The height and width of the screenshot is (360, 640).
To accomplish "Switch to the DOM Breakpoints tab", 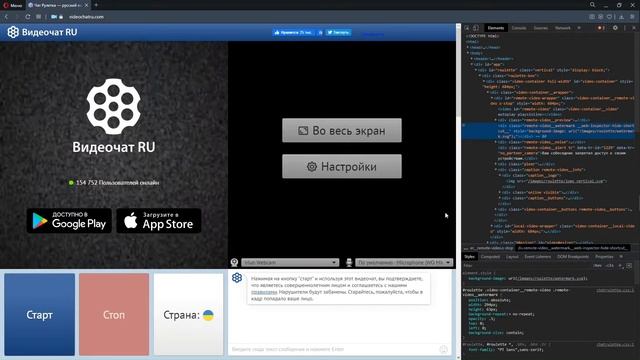I will pos(573,257).
